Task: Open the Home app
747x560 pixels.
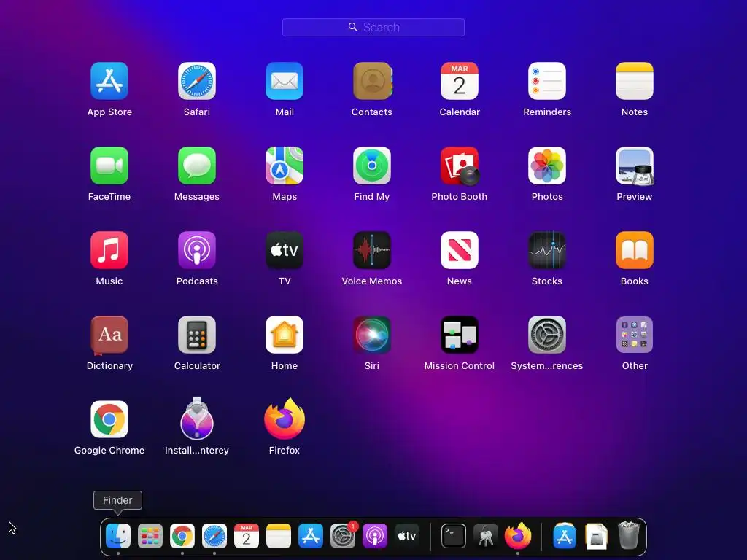Action: 285,335
